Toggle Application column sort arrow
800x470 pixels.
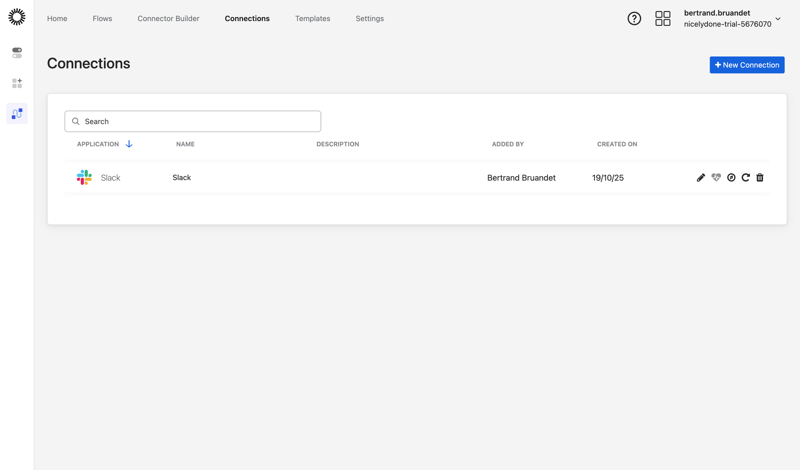click(129, 144)
